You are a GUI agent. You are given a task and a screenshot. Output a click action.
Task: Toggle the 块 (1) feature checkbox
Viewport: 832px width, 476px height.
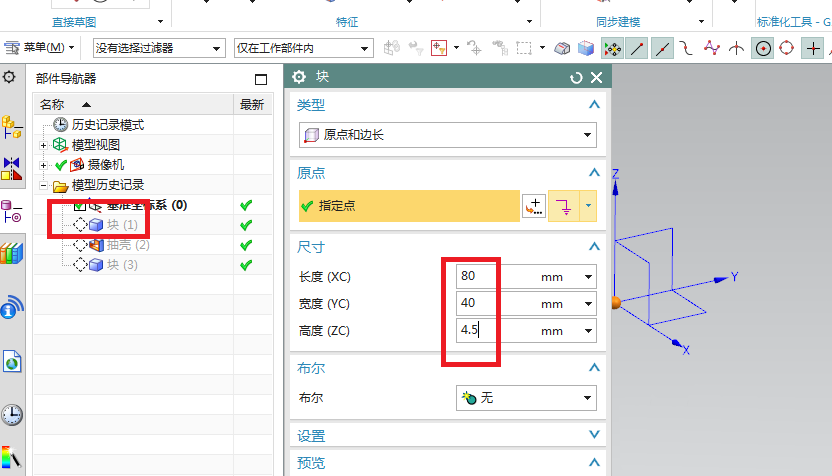pyautogui.click(x=80, y=225)
